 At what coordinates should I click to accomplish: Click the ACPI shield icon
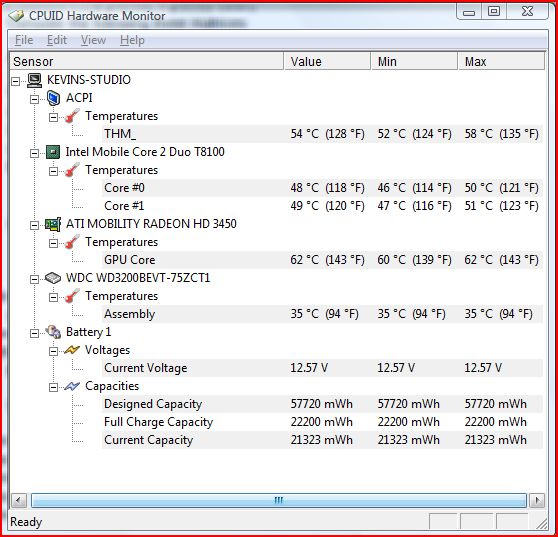pos(53,98)
